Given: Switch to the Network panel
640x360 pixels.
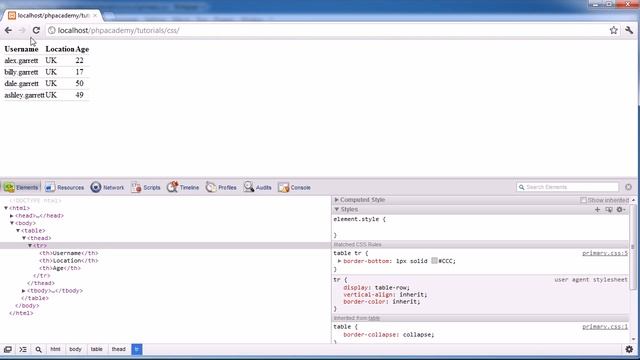Looking at the screenshot, I should tap(107, 187).
